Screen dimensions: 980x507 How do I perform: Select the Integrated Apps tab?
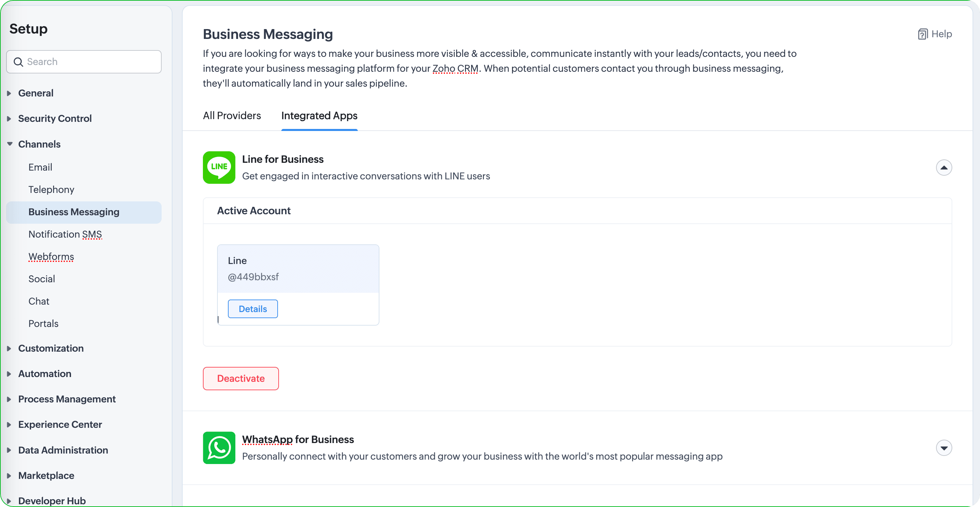[x=319, y=116]
